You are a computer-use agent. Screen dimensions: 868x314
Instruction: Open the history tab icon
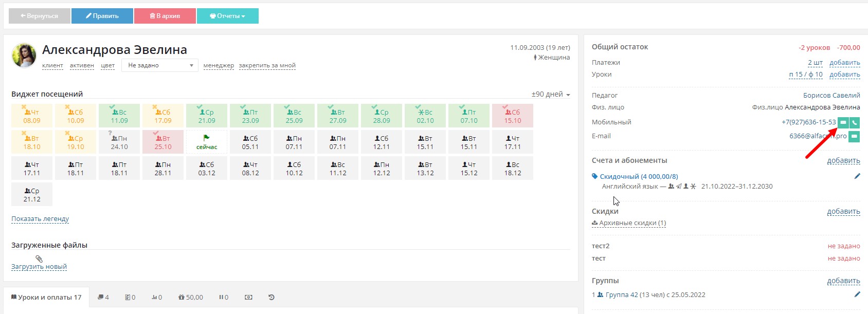coord(272,297)
